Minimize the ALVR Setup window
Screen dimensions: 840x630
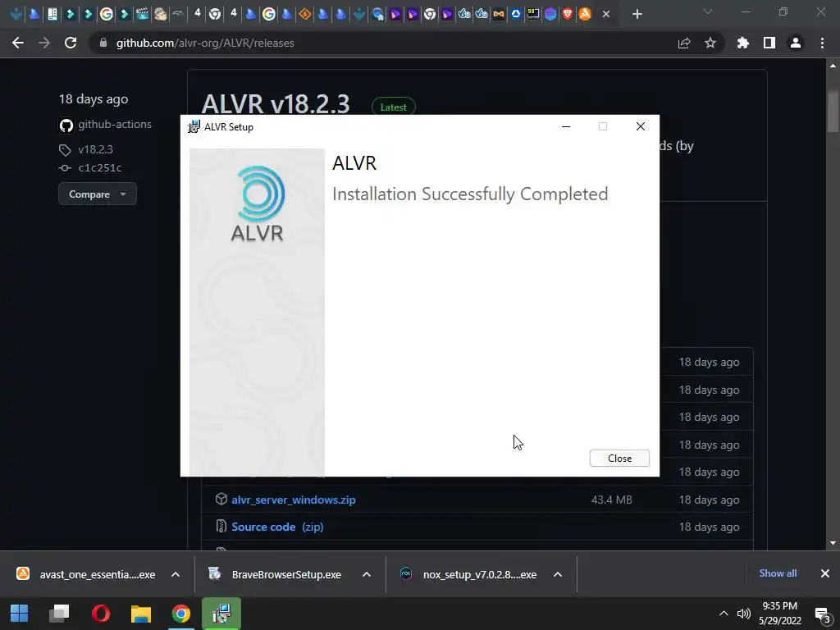(566, 126)
